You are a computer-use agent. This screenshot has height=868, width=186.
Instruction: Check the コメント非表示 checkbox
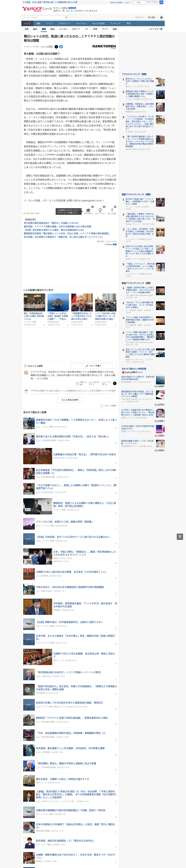[102, 406]
